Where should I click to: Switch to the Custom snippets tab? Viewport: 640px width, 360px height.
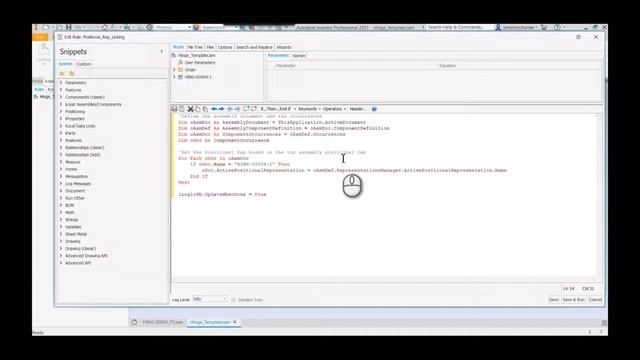tap(84, 64)
